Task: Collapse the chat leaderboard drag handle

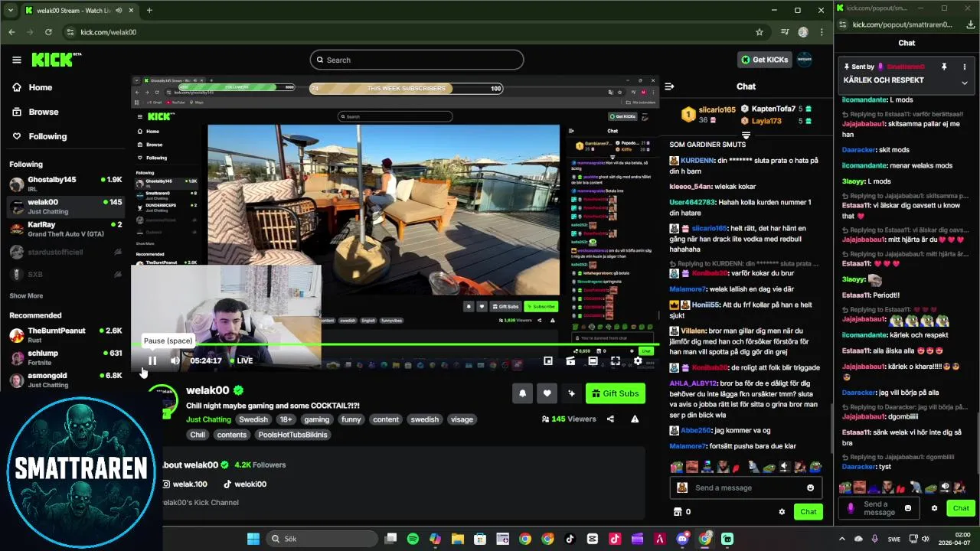Action: point(746,135)
